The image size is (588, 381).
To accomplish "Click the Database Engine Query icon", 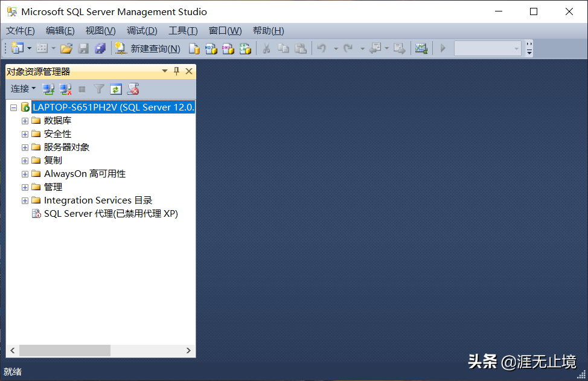I will tap(194, 48).
